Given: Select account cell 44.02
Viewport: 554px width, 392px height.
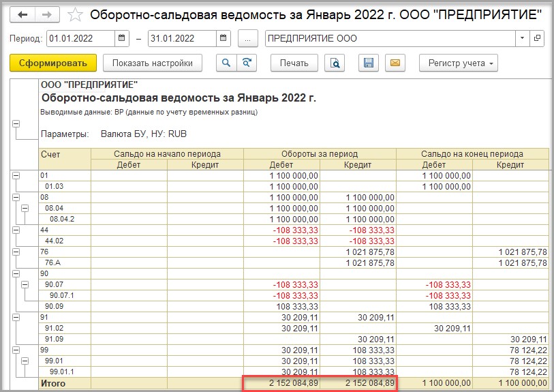Looking at the screenshot, I should point(65,241).
